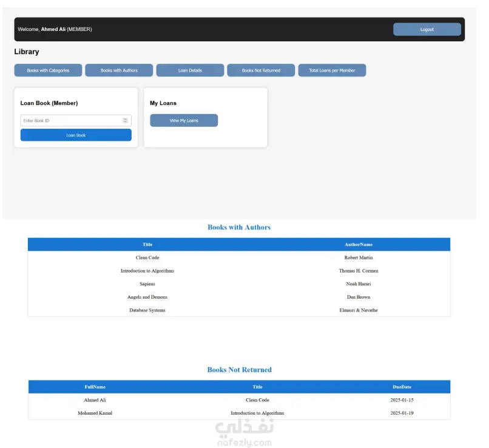The width and height of the screenshot is (489, 448).
Task: Show Total Loans per Member
Action: click(332, 70)
